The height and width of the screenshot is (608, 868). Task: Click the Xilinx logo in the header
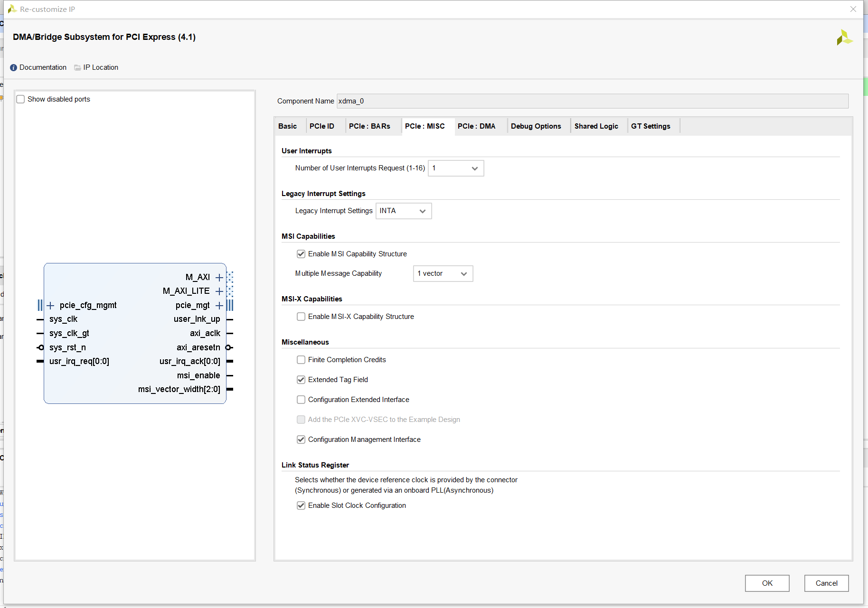844,37
